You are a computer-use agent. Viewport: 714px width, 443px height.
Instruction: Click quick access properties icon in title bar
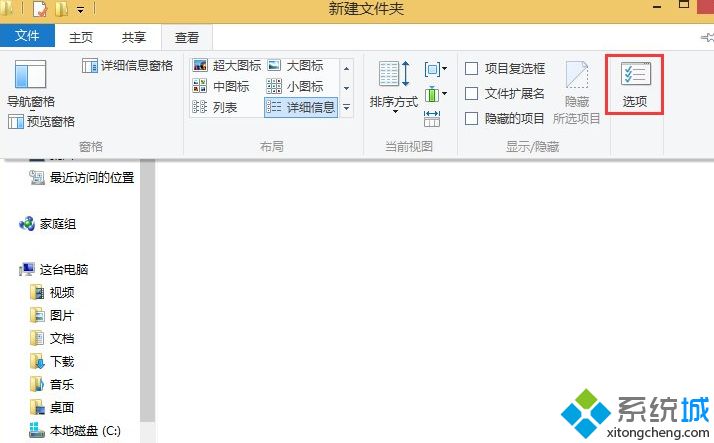[x=40, y=9]
